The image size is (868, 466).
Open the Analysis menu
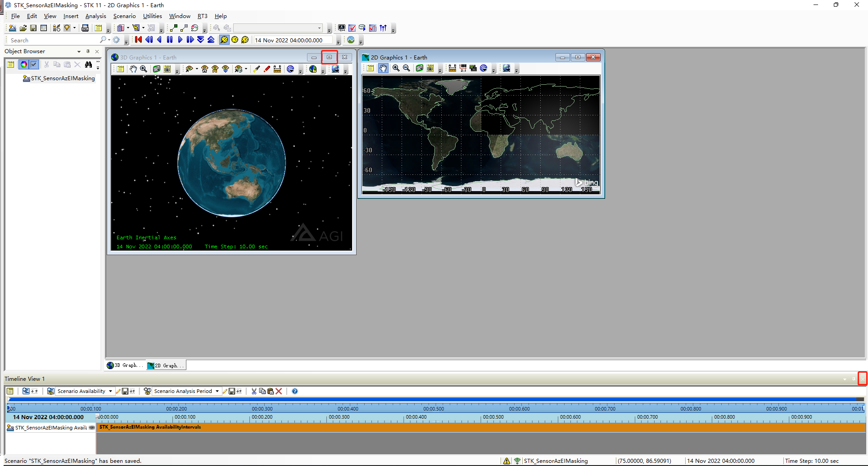(95, 16)
